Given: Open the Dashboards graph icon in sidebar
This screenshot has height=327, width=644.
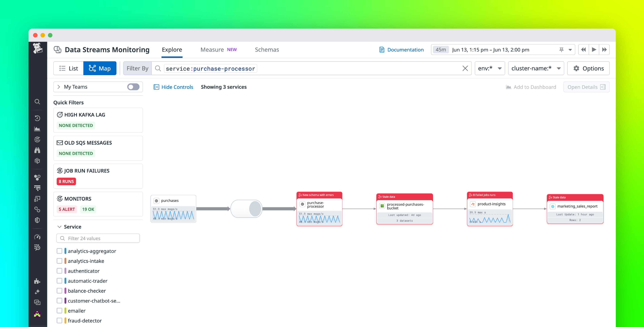Looking at the screenshot, I should click(x=37, y=129).
